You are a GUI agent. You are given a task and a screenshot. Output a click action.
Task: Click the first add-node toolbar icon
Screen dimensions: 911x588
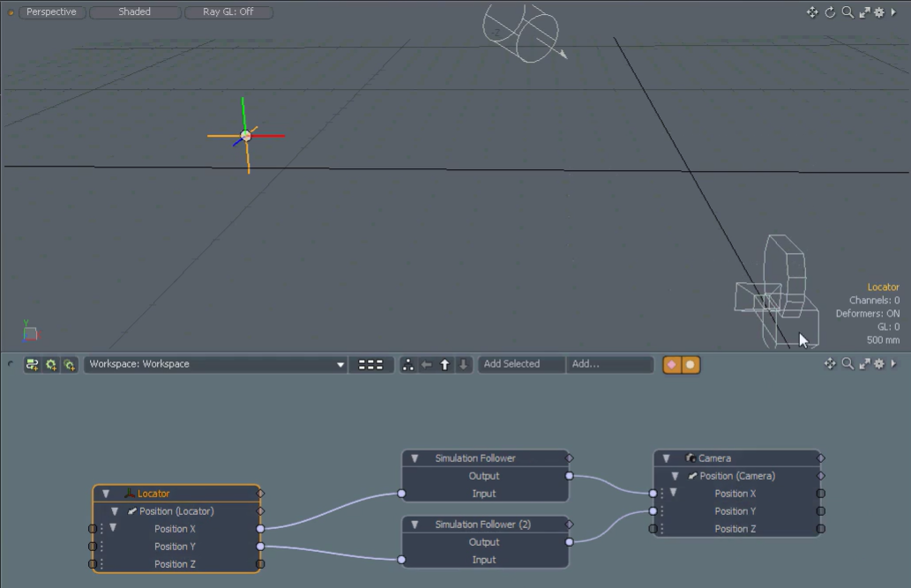(x=33, y=364)
